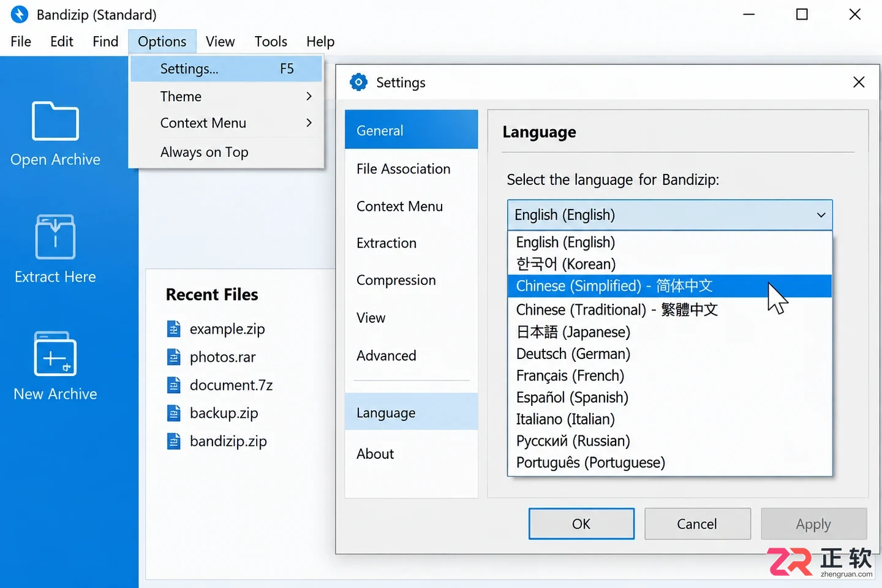Click the Open Archive folder icon

55,121
